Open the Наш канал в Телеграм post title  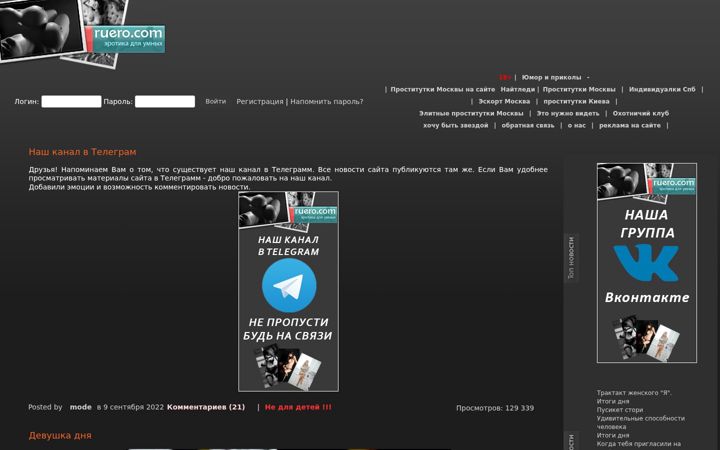(x=82, y=152)
